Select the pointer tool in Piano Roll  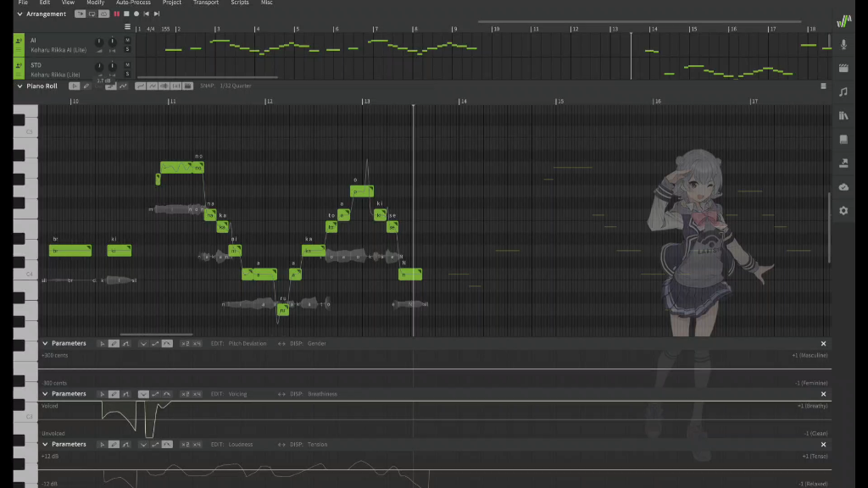75,86
